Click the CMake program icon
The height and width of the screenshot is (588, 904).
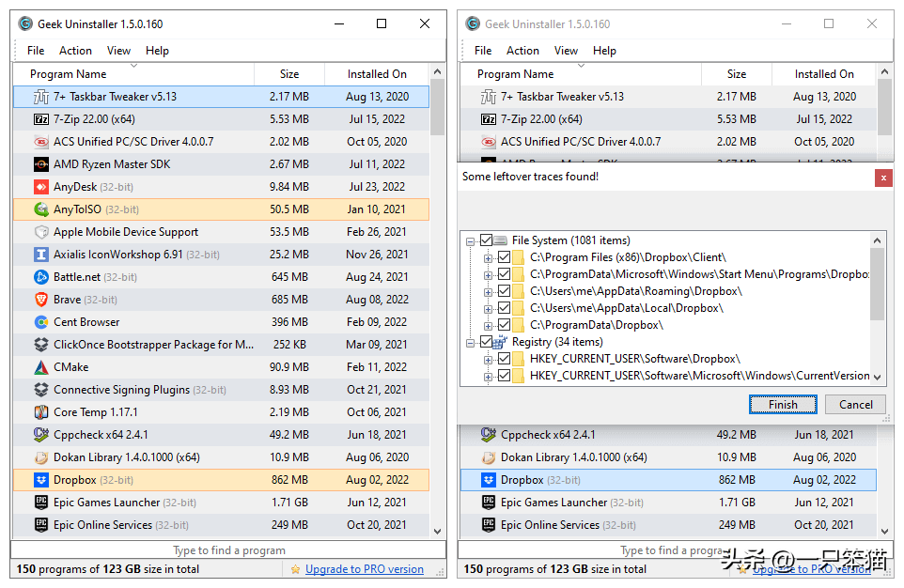coord(41,366)
